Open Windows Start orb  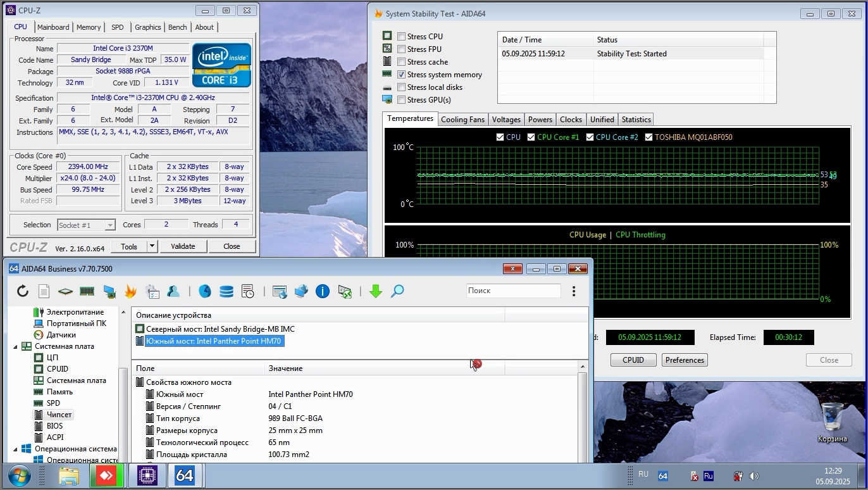pyautogui.click(x=20, y=475)
